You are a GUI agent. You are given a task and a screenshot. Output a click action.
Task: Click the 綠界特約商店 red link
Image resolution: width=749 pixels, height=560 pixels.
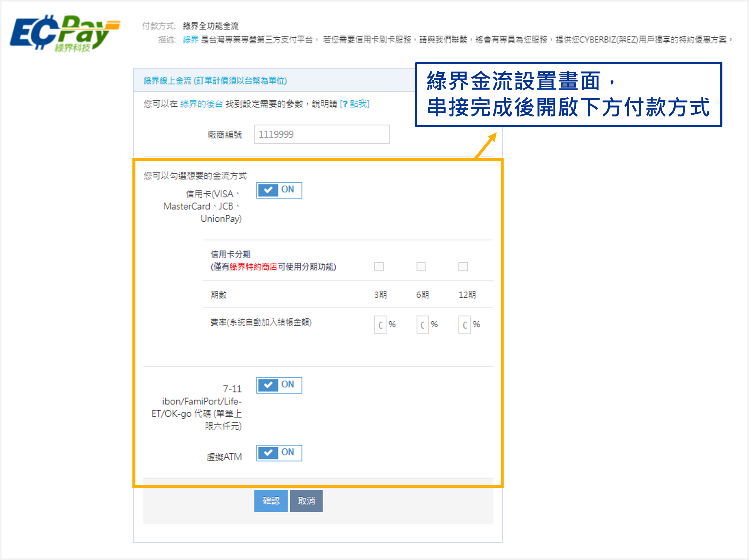tap(253, 267)
